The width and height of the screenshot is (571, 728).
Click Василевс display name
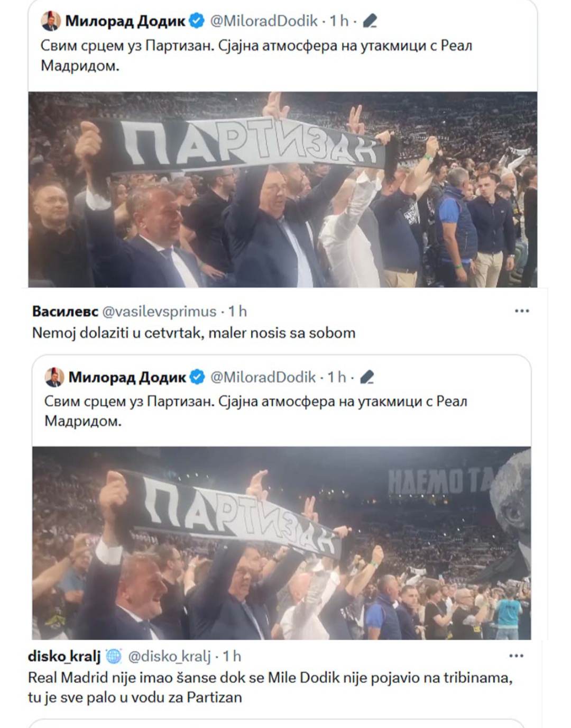point(65,311)
